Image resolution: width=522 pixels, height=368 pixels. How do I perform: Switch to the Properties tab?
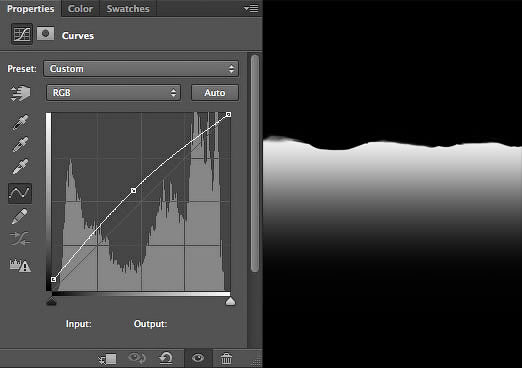[x=30, y=9]
